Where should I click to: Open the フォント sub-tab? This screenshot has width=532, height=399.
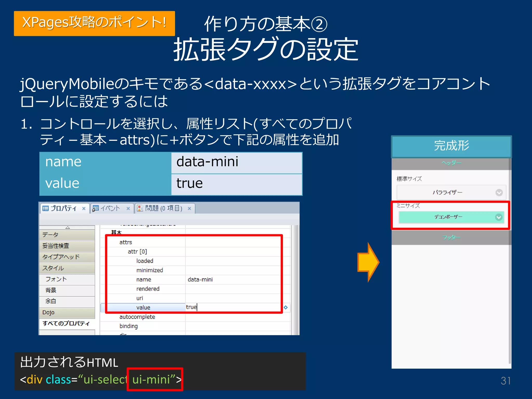[x=67, y=279]
